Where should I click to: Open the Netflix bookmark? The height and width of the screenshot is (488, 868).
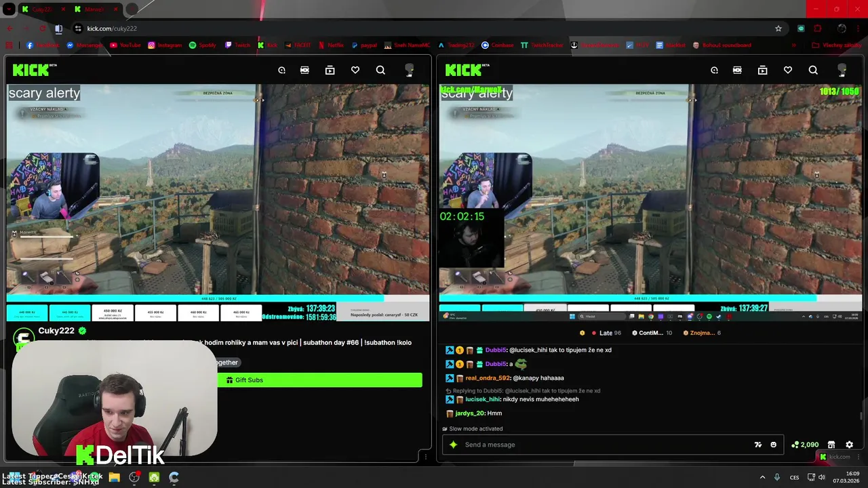click(x=331, y=45)
